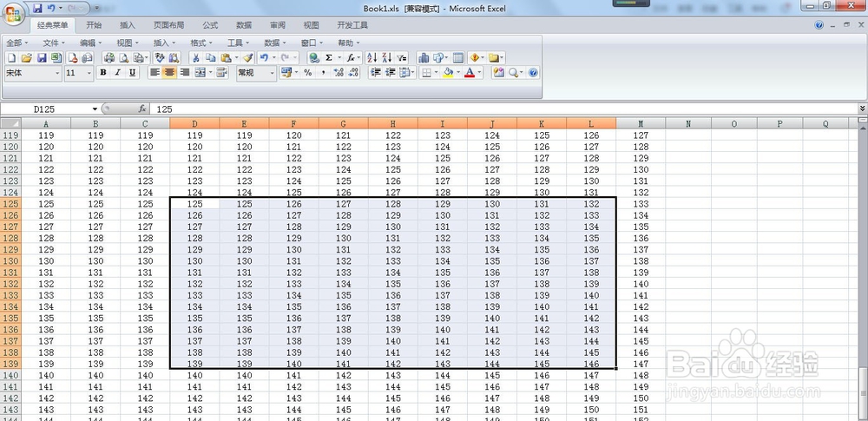Open the 全部 menu

coord(17,43)
